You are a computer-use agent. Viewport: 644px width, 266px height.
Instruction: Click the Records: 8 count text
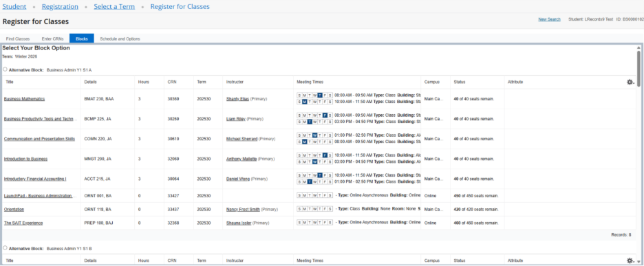coord(621,235)
